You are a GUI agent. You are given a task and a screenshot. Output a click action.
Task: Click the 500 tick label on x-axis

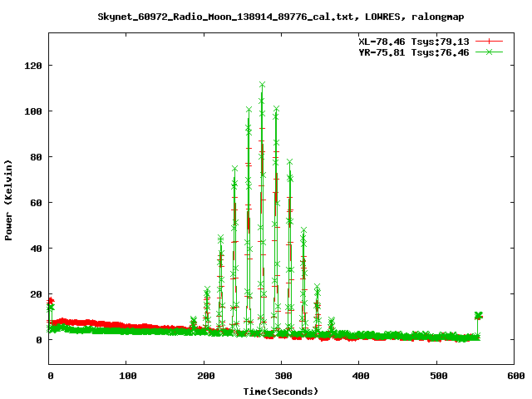436,377
